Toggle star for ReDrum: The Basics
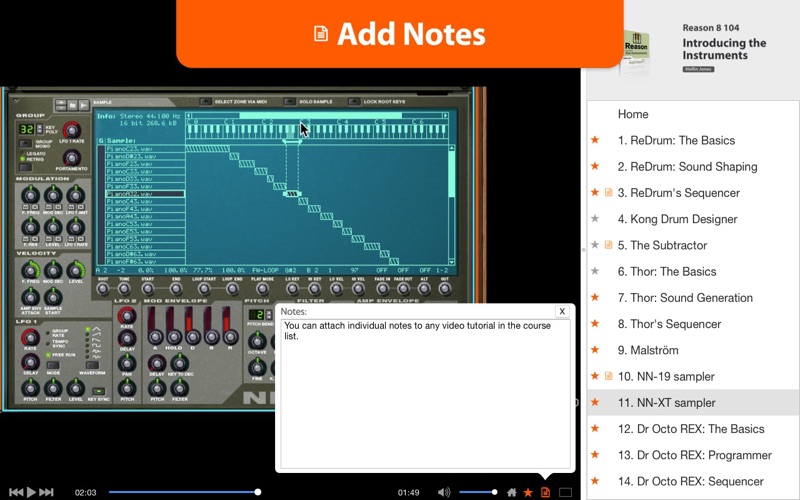 (x=595, y=140)
